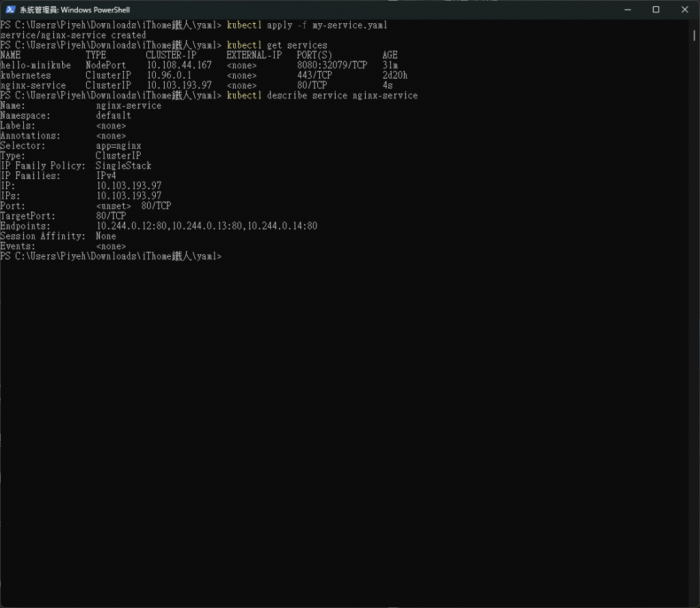Click the service/nginx-service created message
This screenshot has height=608, width=700.
[73, 36]
